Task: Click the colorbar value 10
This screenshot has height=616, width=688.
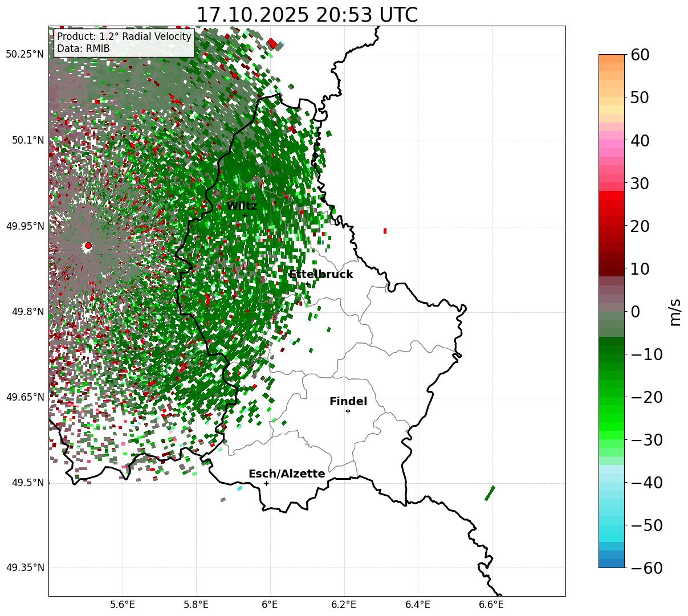Action: click(x=639, y=268)
